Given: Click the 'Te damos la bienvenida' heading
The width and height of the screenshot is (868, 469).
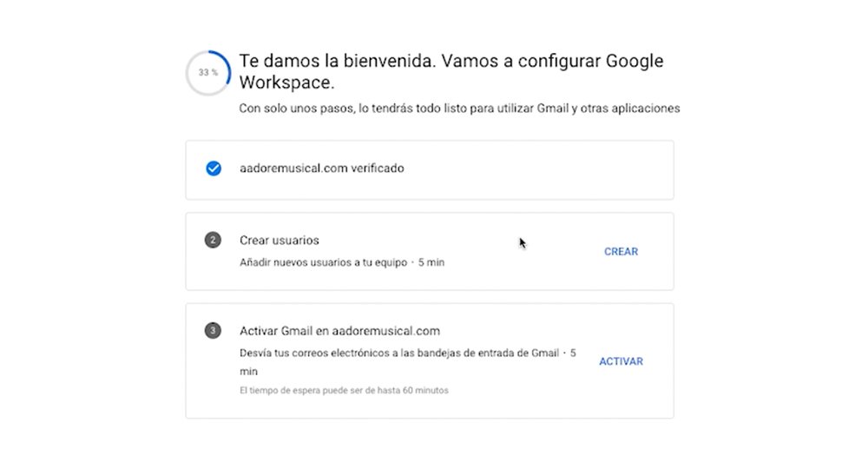Looking at the screenshot, I should pos(451,71).
